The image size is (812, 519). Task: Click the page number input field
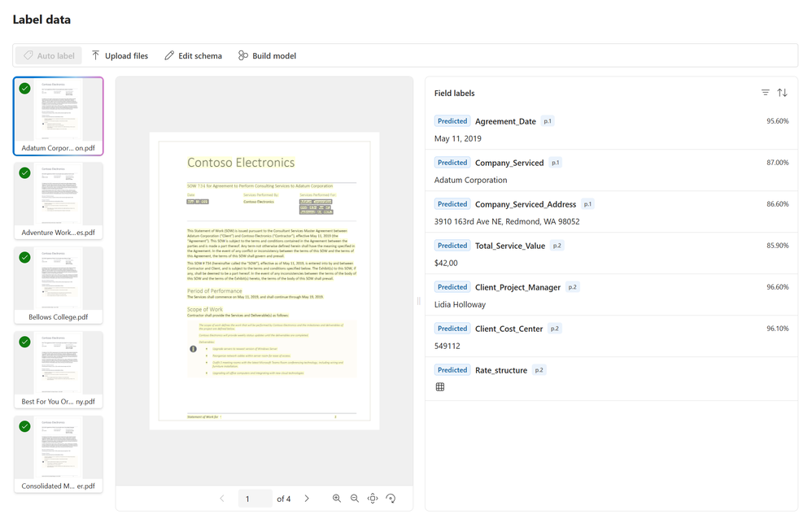pyautogui.click(x=255, y=499)
